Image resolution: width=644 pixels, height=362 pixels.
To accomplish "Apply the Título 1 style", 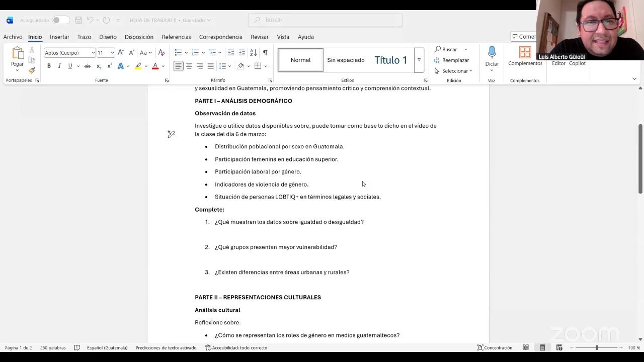I will [391, 60].
